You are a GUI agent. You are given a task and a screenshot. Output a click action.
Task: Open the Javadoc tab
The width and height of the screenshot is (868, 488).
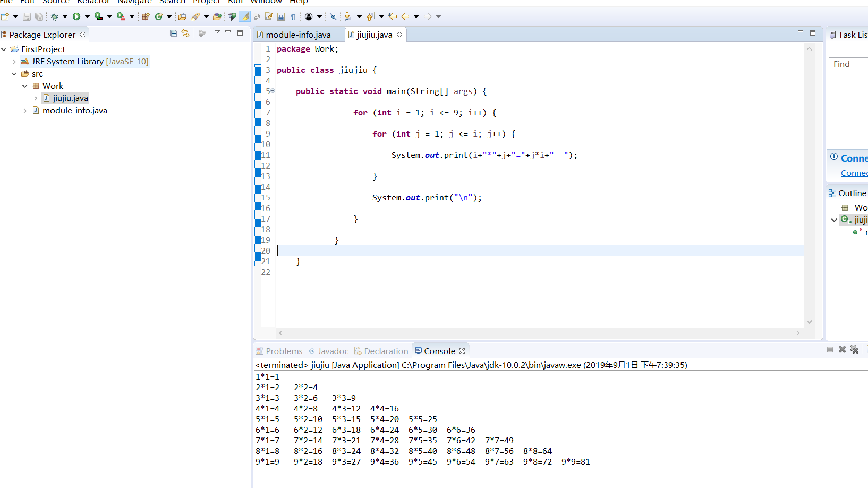[328, 351]
